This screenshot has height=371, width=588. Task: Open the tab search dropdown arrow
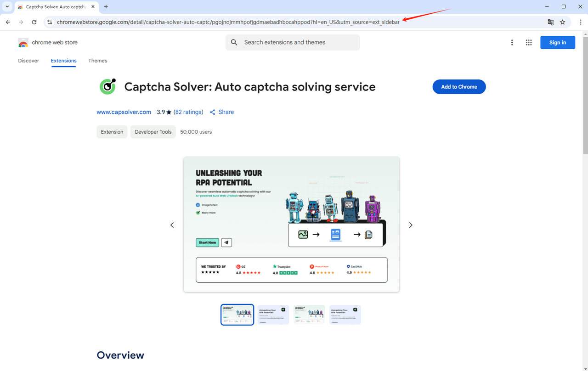[x=7, y=6]
